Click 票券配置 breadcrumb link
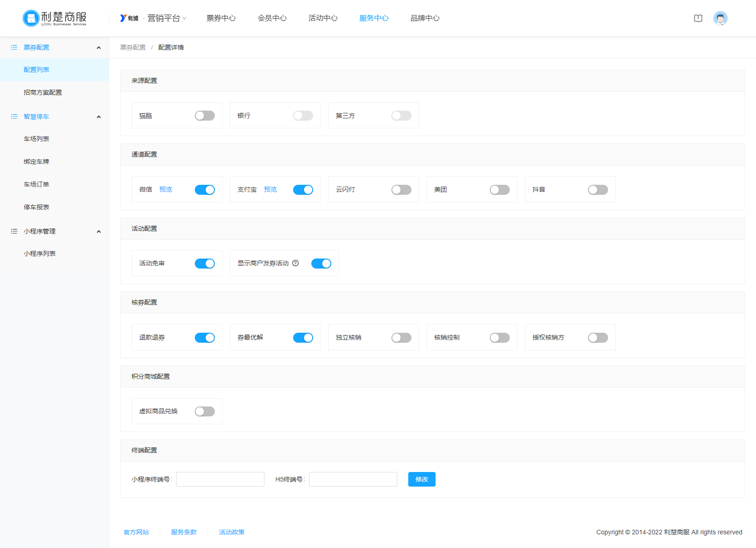The width and height of the screenshot is (756, 548). click(x=133, y=47)
